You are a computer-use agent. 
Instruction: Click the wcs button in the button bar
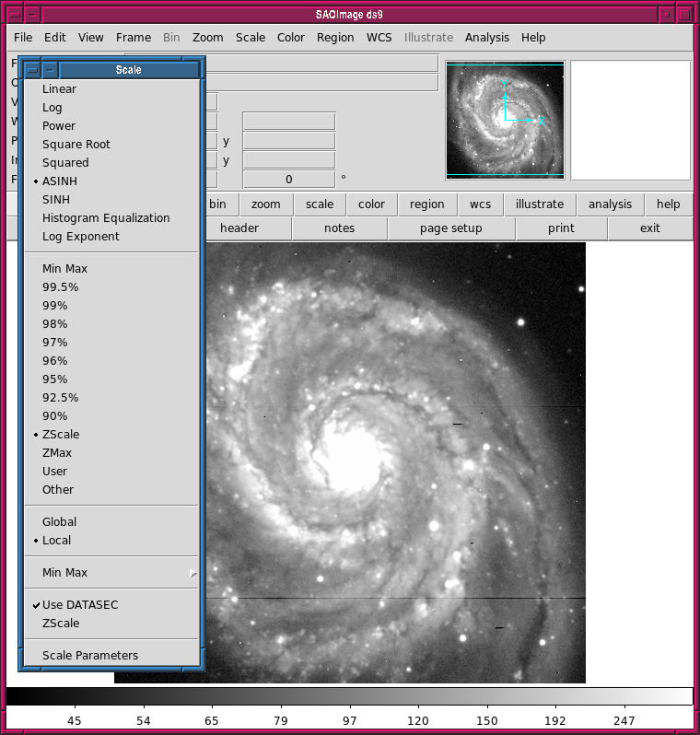pos(480,204)
